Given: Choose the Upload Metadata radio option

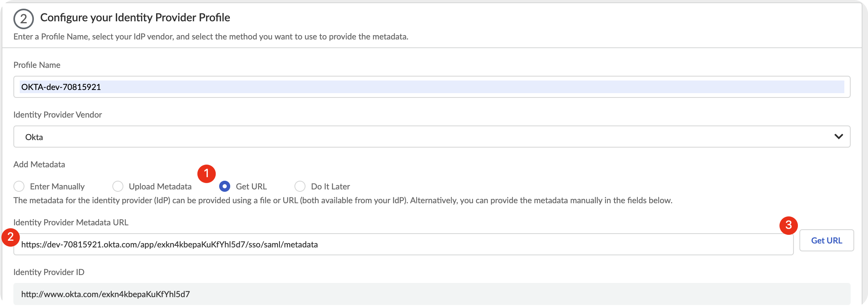Looking at the screenshot, I should [x=118, y=186].
